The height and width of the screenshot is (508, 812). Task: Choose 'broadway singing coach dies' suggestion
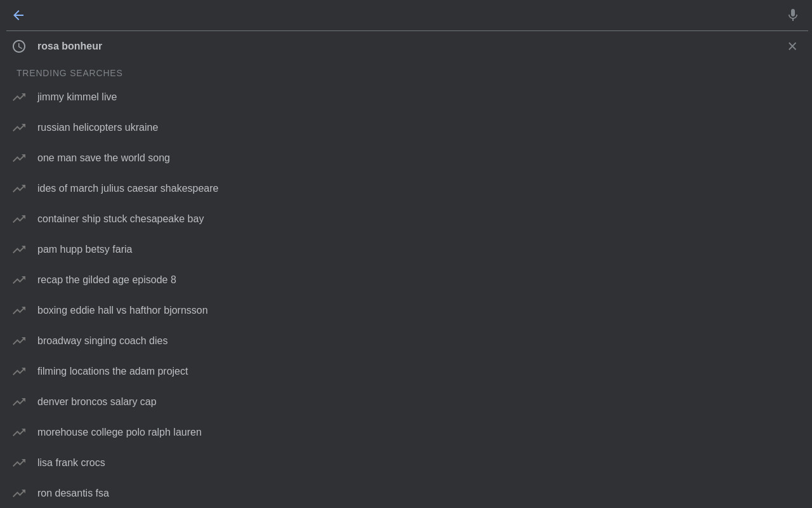click(x=406, y=341)
